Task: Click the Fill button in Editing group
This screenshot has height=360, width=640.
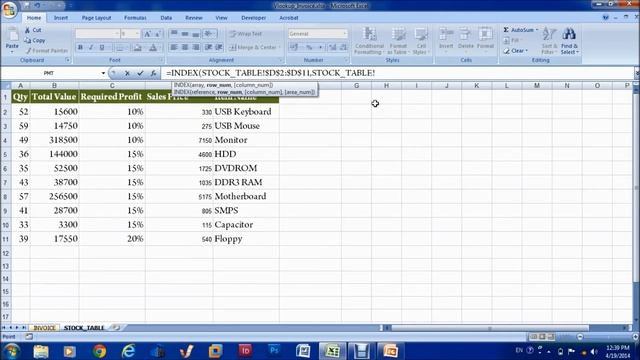Action: tap(512, 40)
